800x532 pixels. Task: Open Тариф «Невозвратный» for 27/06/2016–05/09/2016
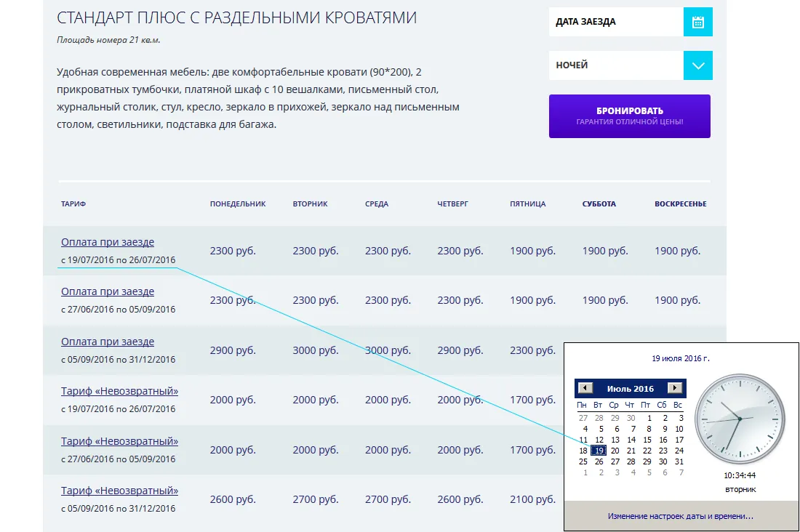coord(119,441)
